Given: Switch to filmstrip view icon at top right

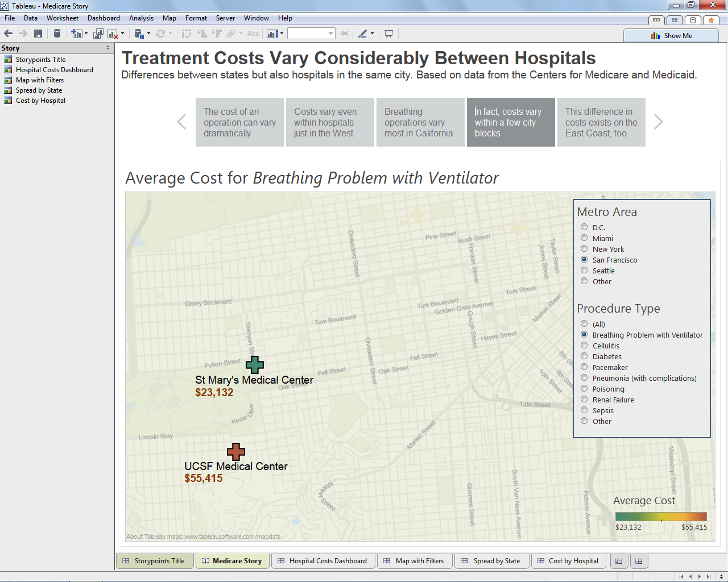Looking at the screenshot, I should click(x=656, y=20).
